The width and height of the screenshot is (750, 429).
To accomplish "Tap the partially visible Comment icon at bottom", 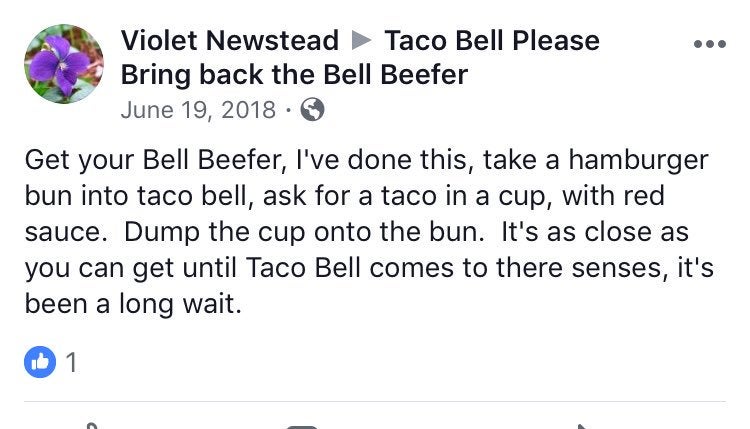I will click(x=301, y=427).
